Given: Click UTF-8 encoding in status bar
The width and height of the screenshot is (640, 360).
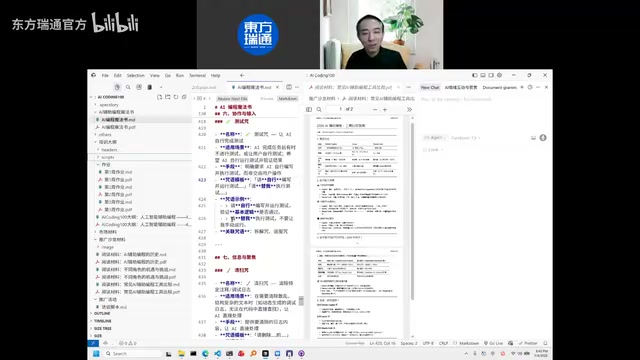Looking at the screenshot, I should coord(428,343).
